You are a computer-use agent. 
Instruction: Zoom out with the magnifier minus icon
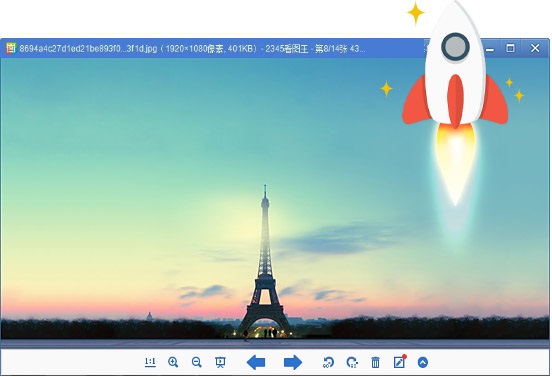click(196, 363)
